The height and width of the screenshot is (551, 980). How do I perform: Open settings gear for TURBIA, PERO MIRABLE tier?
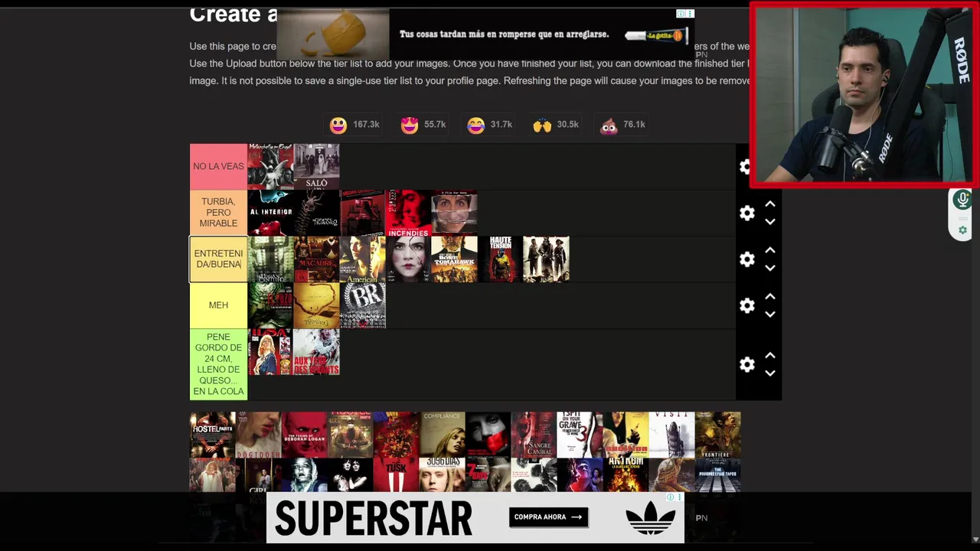pyautogui.click(x=747, y=214)
